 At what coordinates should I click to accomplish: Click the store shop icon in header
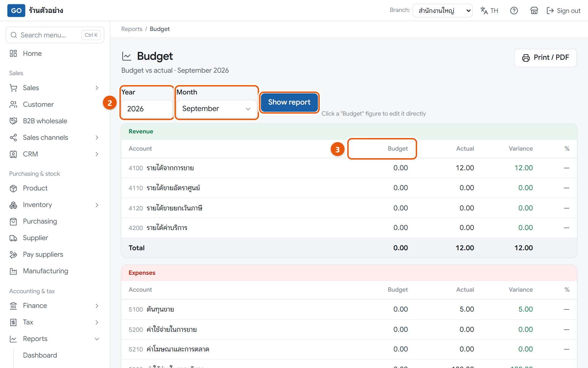[534, 11]
